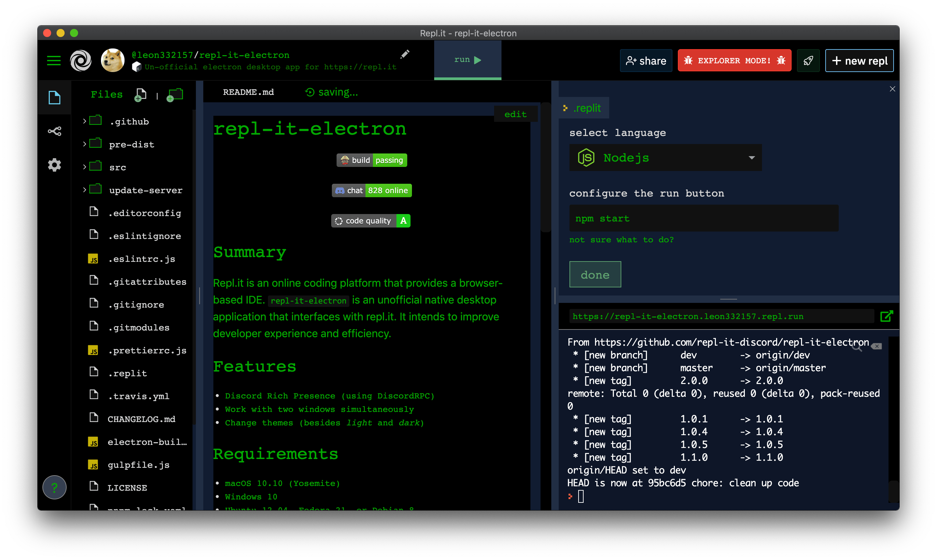Click the saving history indicator
Image resolution: width=937 pixels, height=560 pixels.
(x=331, y=92)
